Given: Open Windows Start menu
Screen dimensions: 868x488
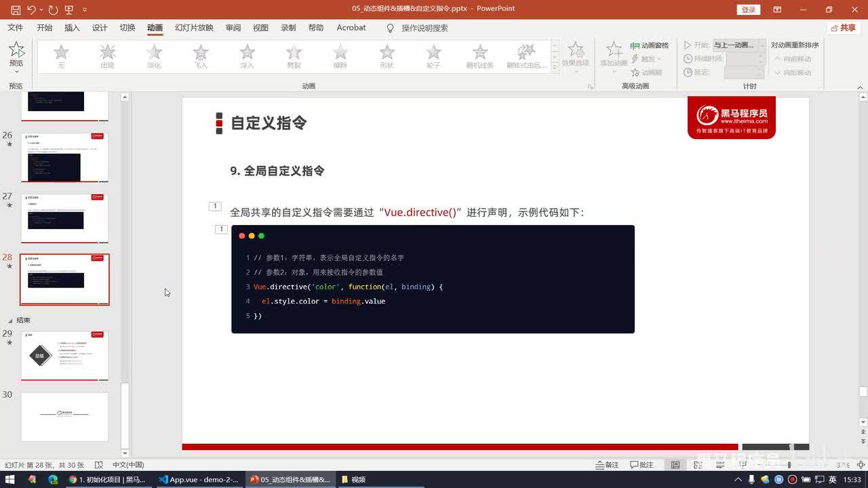Looking at the screenshot, I should 10,479.
